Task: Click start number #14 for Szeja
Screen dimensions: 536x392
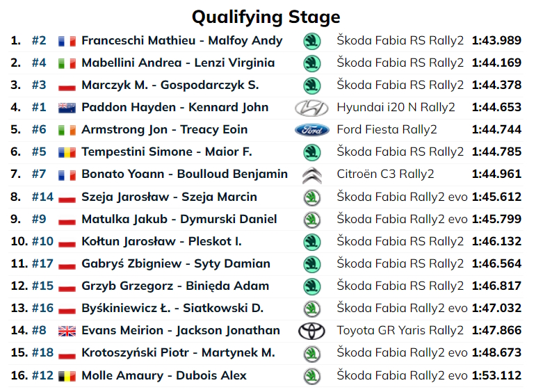Action: click(x=42, y=197)
